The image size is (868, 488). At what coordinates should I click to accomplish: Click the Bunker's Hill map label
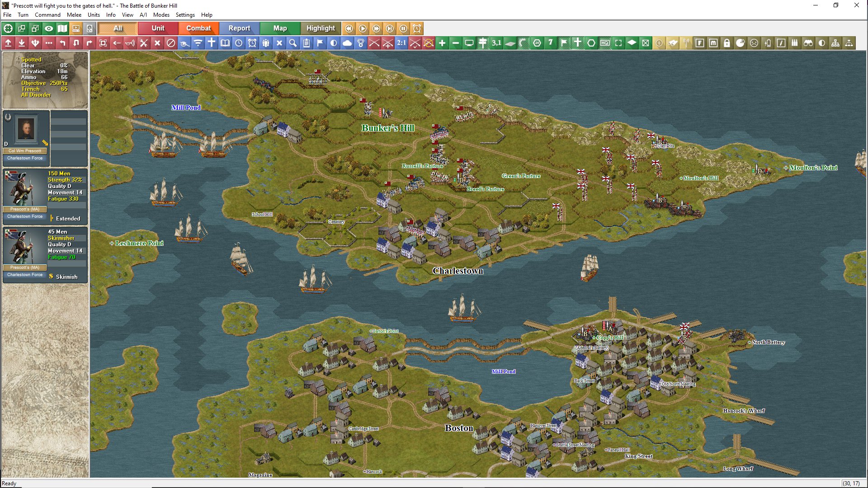pyautogui.click(x=388, y=128)
